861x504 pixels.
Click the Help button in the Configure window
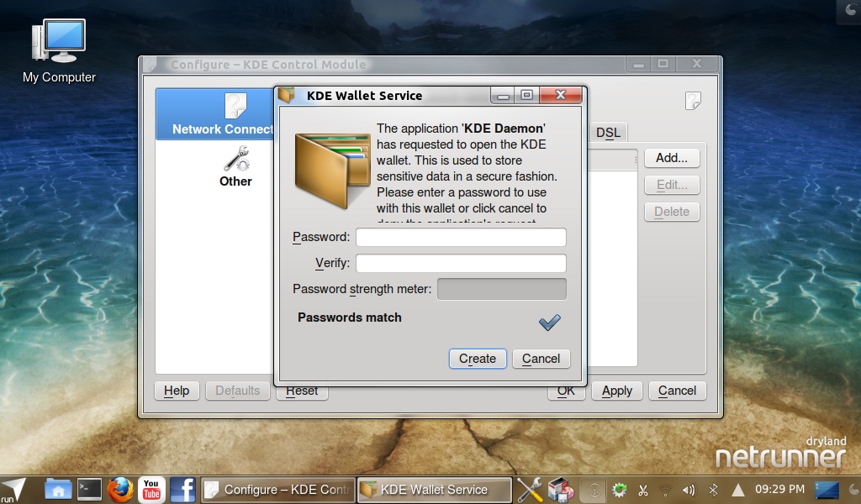(x=177, y=391)
